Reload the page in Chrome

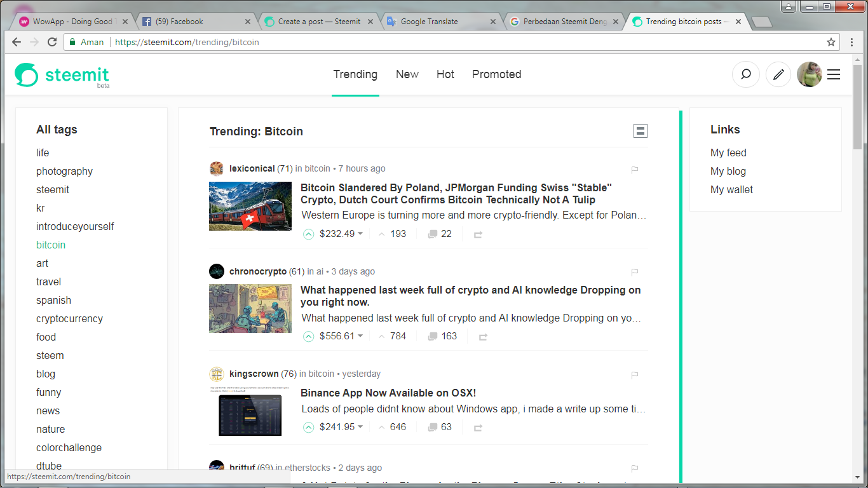(52, 42)
